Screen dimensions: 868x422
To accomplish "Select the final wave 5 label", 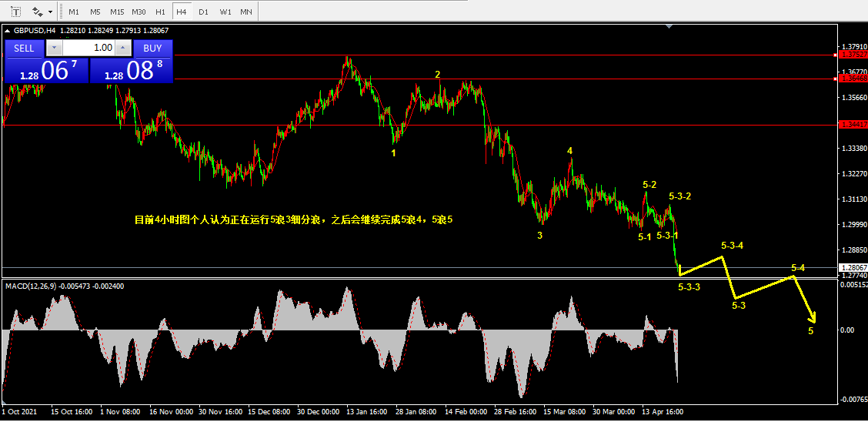I will (x=810, y=331).
